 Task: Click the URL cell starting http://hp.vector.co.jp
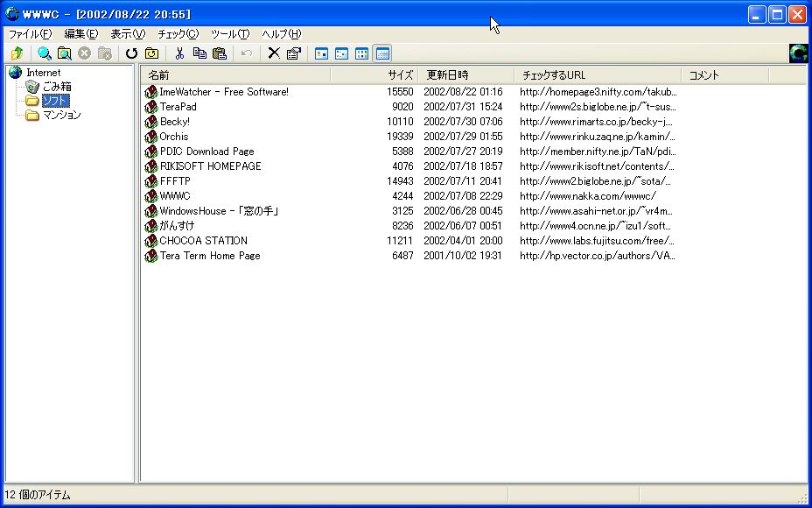[597, 256]
